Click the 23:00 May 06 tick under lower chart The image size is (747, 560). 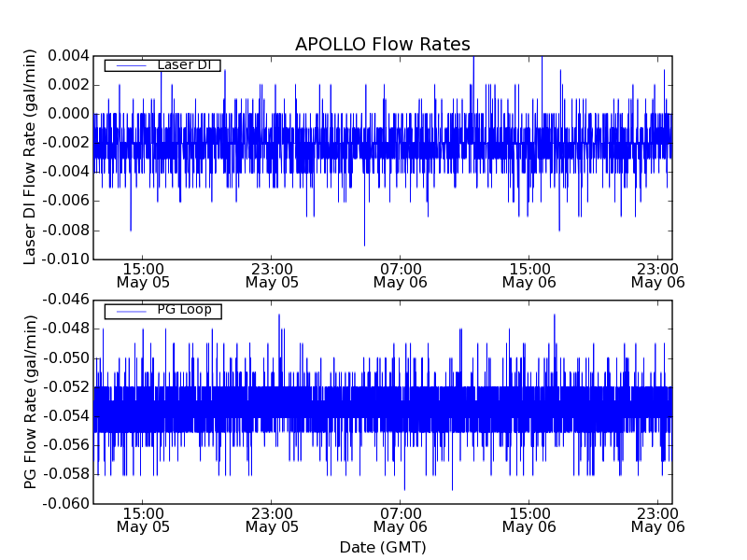(x=657, y=519)
